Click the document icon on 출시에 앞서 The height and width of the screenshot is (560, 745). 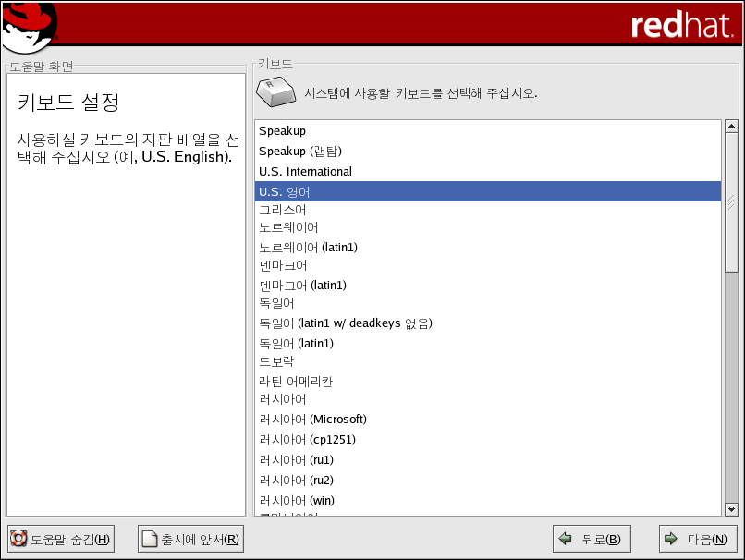(150, 540)
